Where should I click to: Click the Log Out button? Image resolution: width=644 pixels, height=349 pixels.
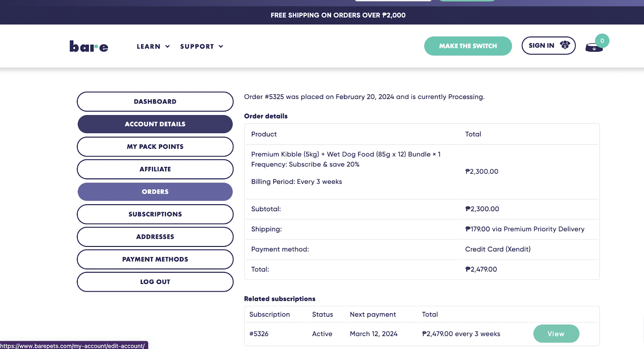pos(155,282)
